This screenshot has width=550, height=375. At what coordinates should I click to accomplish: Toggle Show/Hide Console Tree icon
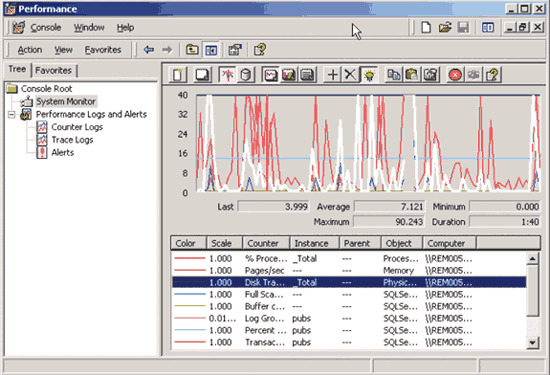[211, 50]
